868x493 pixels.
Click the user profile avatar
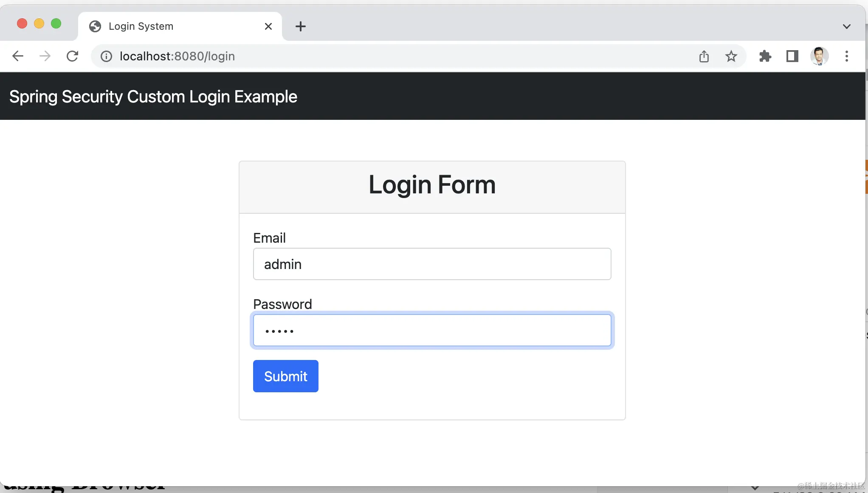coord(819,56)
